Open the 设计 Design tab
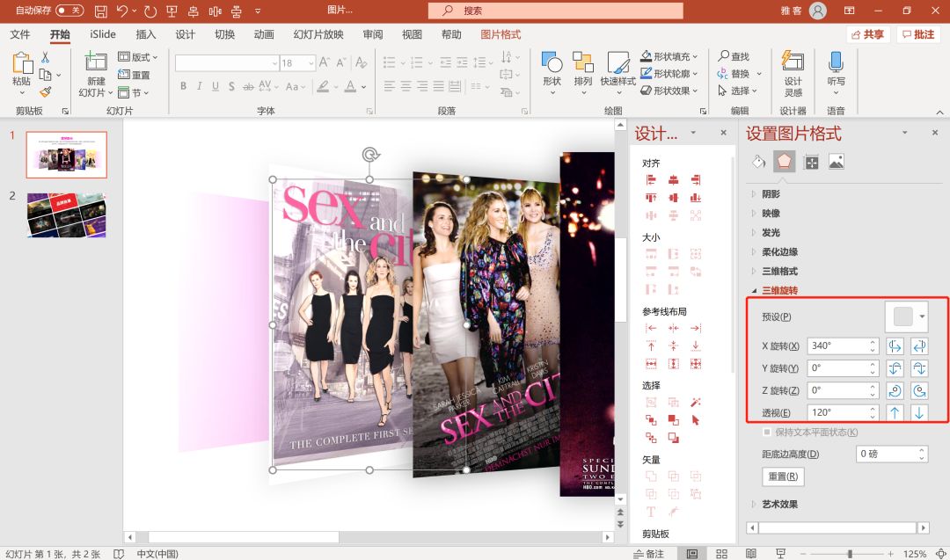The width and height of the screenshot is (950, 560). (x=186, y=34)
